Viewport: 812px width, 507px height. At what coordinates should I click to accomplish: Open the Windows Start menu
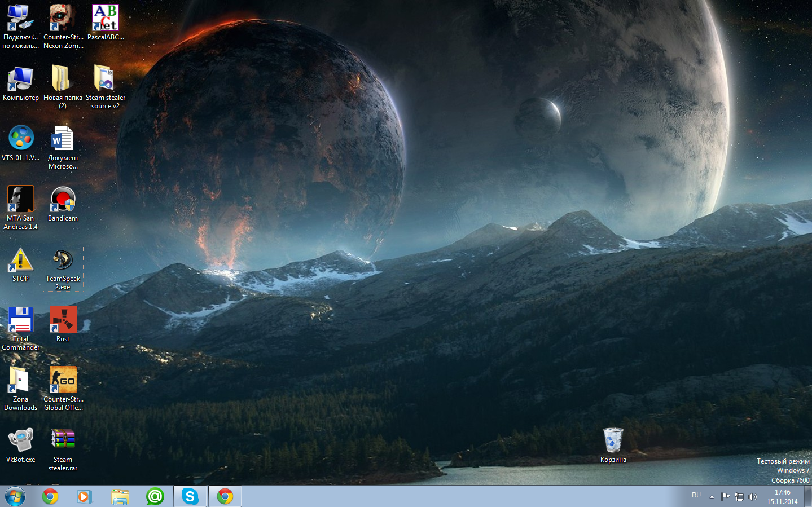point(15,496)
